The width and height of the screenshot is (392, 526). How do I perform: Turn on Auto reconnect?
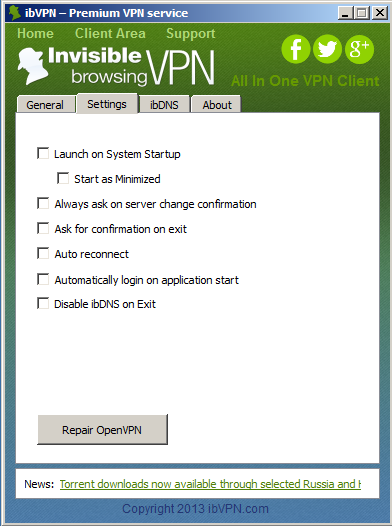43,253
